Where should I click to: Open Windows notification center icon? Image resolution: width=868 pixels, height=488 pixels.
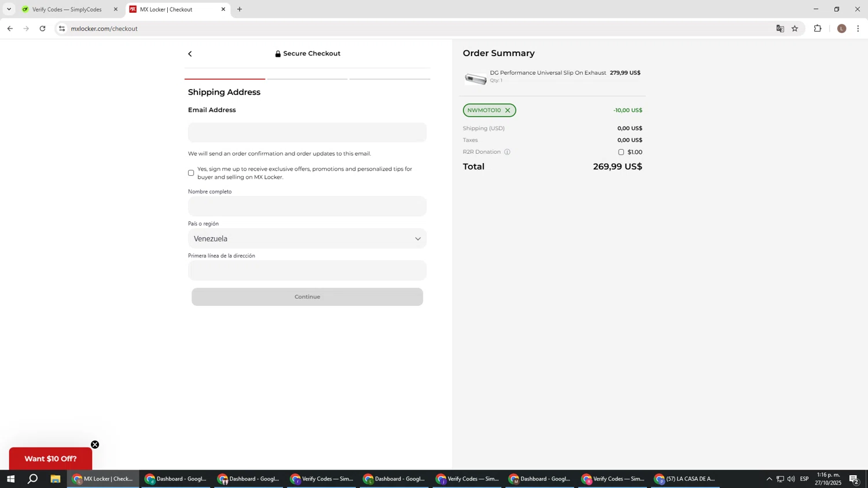[x=854, y=479]
